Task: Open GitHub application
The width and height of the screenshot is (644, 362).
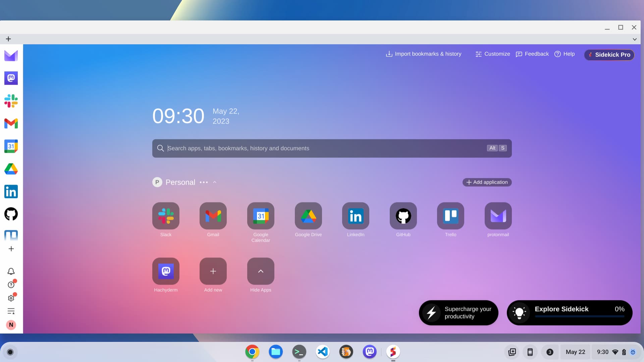Action: click(x=403, y=216)
